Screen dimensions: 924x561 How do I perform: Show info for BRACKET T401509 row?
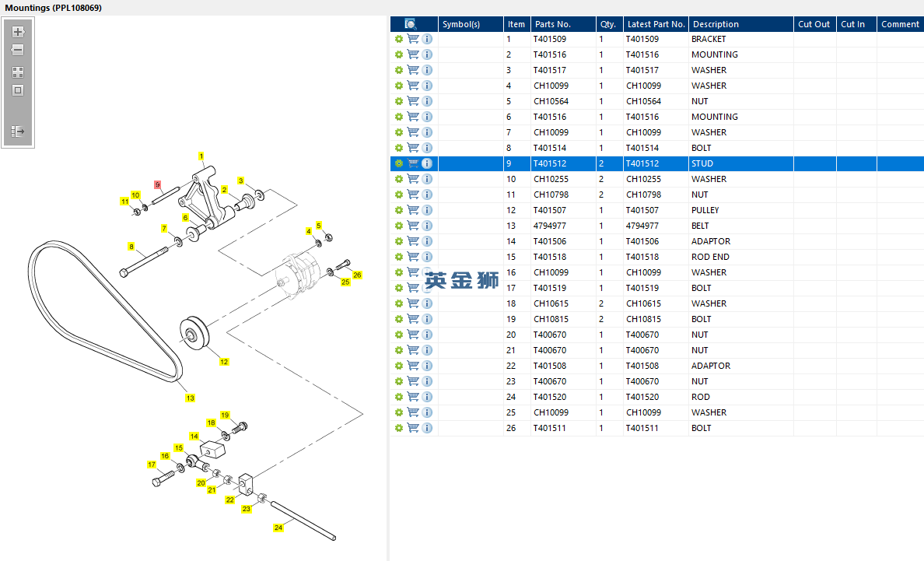[x=427, y=39]
